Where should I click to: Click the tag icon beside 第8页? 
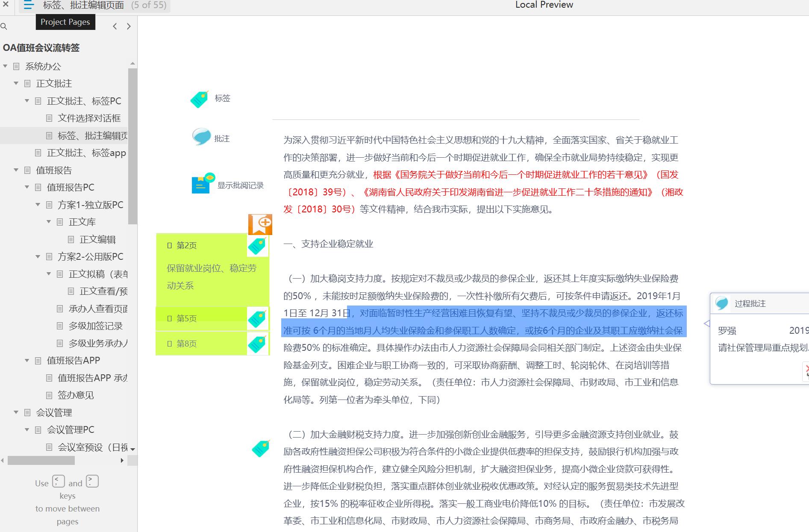point(257,344)
